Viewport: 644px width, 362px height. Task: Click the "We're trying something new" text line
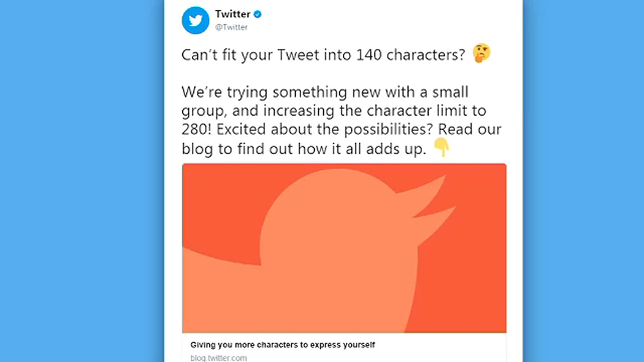coord(325,92)
